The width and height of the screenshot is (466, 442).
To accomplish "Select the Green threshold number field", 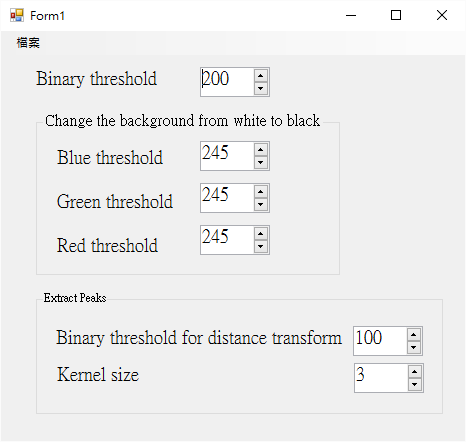I will [228, 198].
